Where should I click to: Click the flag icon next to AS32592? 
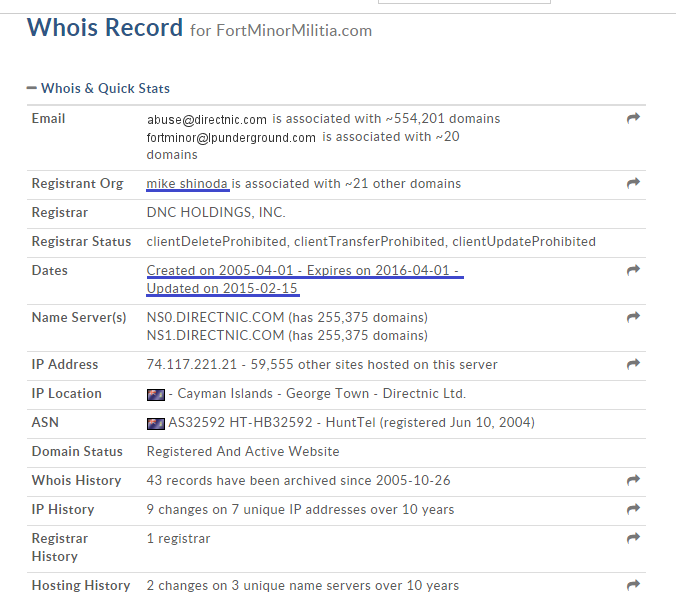point(155,424)
